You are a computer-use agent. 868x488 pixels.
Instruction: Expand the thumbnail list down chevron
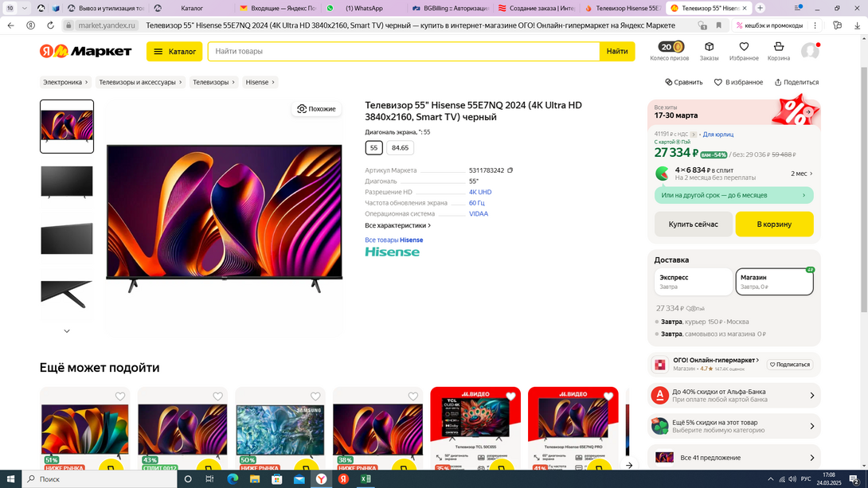coord(67,331)
